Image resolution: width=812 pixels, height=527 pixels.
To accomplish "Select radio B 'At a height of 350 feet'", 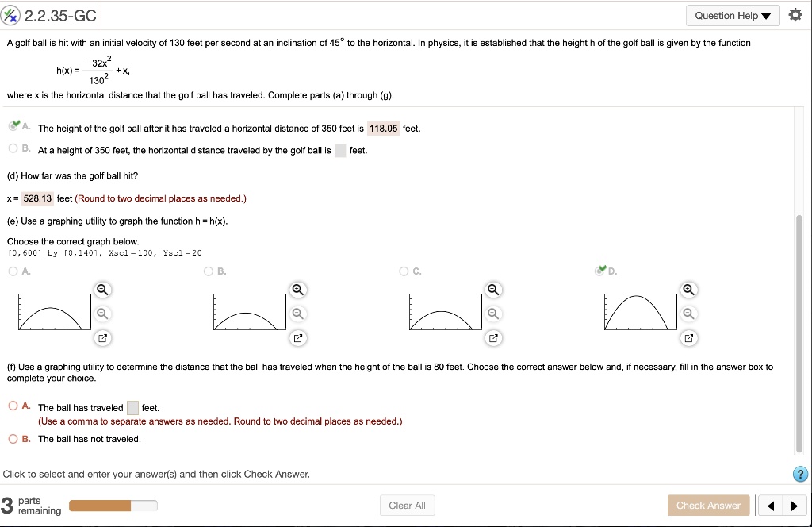I will click(x=13, y=149).
